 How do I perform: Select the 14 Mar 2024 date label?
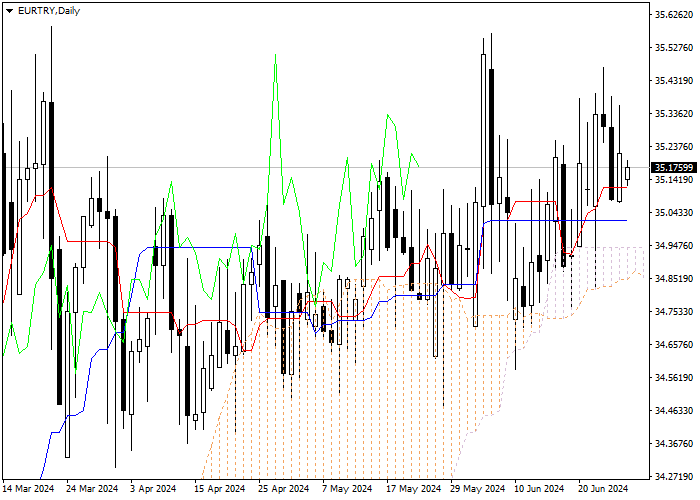tap(29, 489)
